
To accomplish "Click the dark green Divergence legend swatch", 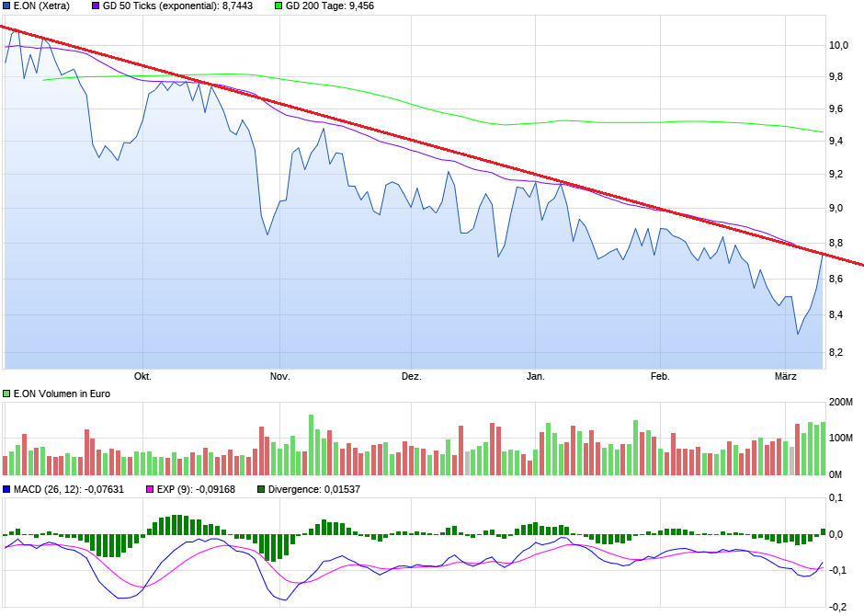I will click(261, 489).
